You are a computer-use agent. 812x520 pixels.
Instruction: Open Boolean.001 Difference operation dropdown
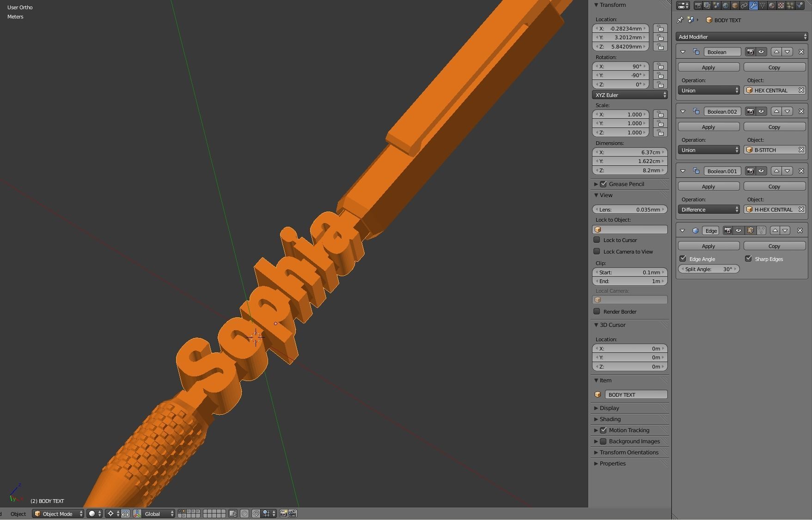click(709, 209)
